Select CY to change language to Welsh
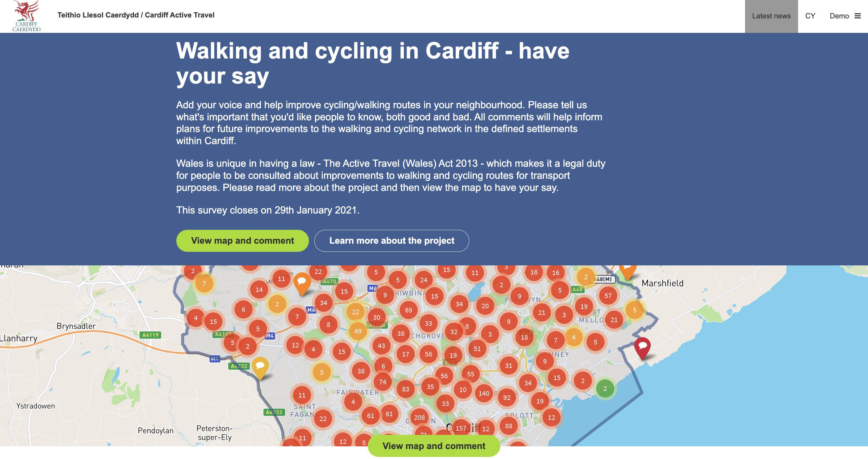Screen dimensions: 868x459 [x=810, y=16]
